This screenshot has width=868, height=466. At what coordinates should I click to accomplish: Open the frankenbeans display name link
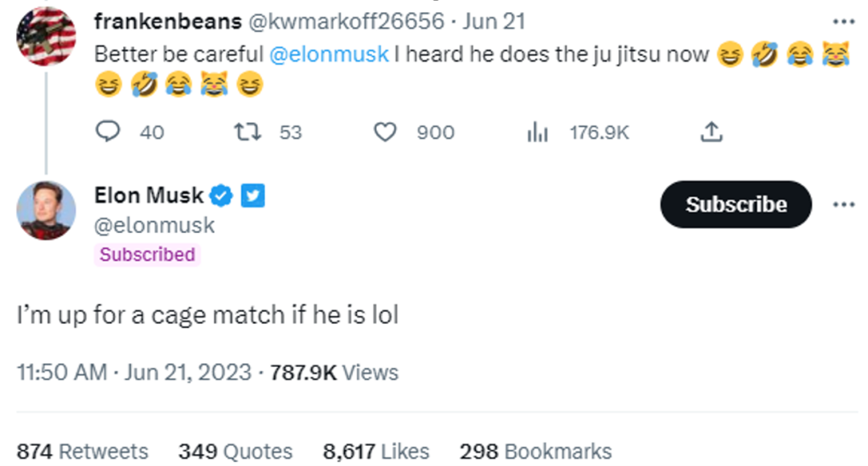168,22
